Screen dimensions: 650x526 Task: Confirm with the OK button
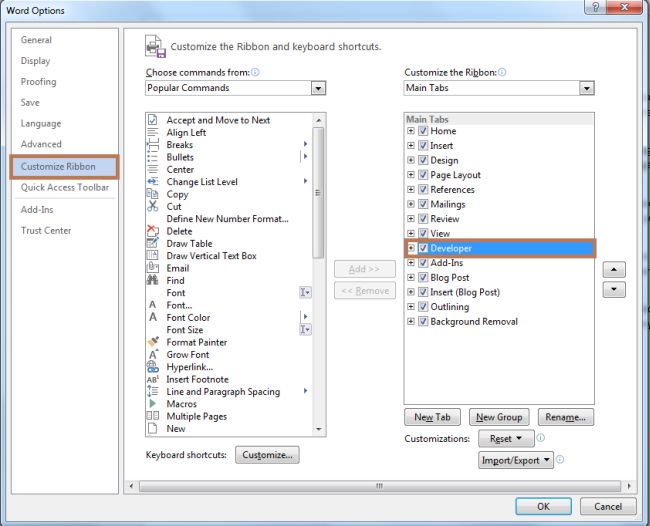543,506
